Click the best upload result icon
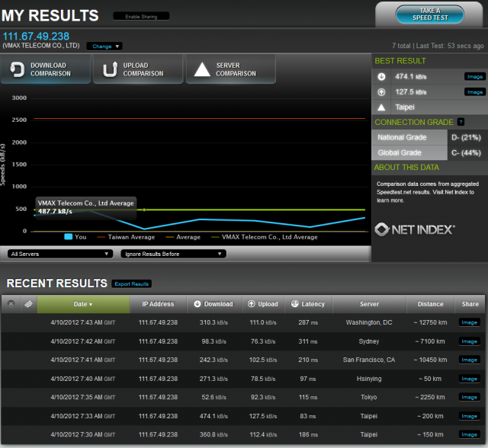 coord(381,92)
